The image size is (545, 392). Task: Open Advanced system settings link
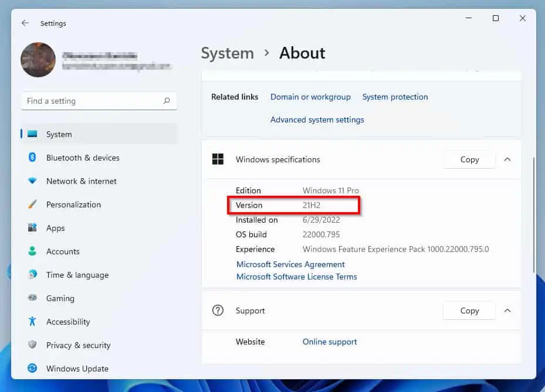tap(317, 120)
